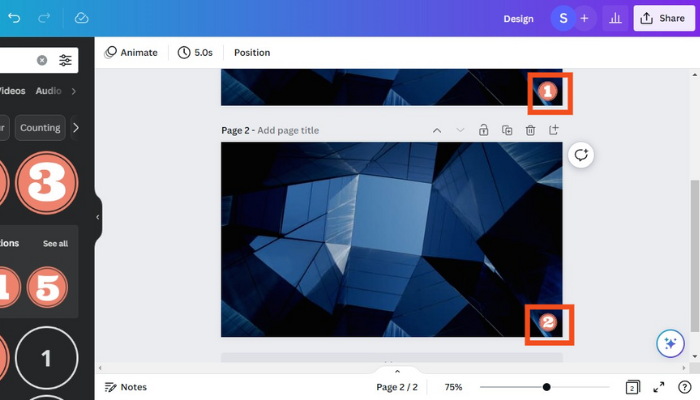Click the horizontal scroll right arrow
This screenshot has height=400, width=700.
pos(684,368)
